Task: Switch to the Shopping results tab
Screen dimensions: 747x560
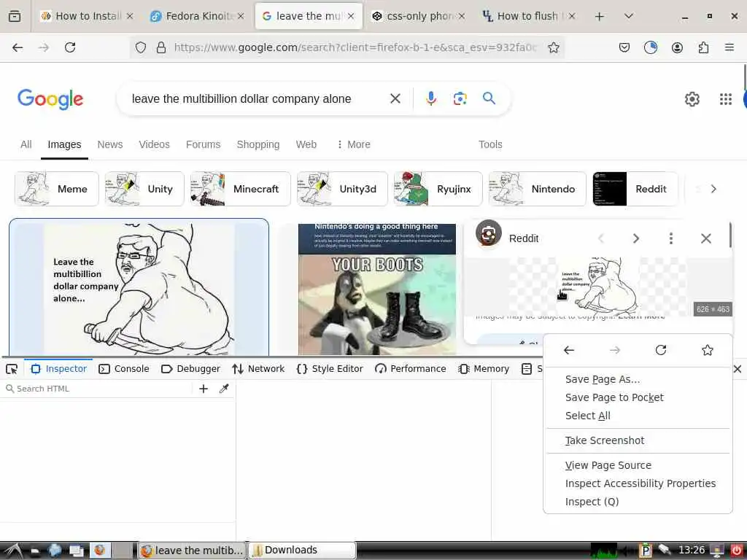Action: pos(258,144)
